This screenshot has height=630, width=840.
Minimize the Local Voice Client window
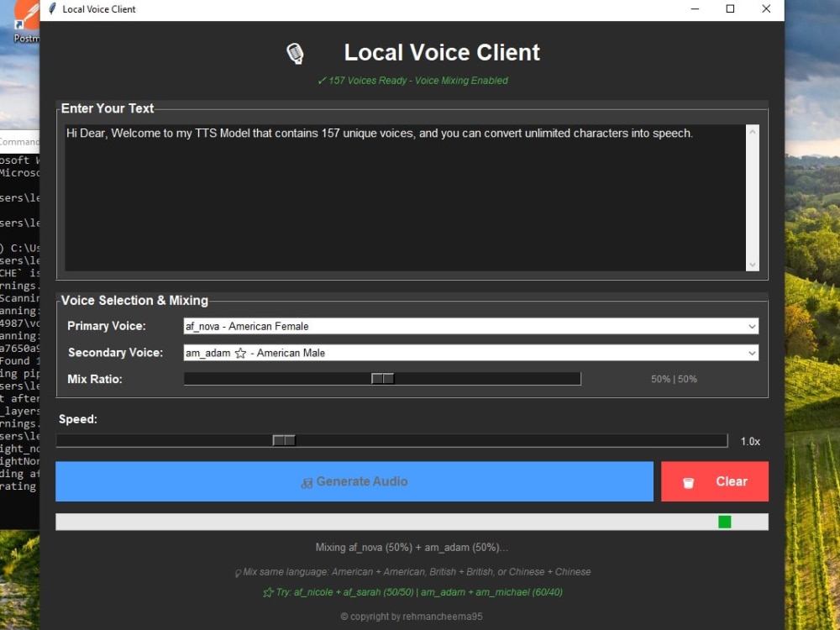(695, 9)
